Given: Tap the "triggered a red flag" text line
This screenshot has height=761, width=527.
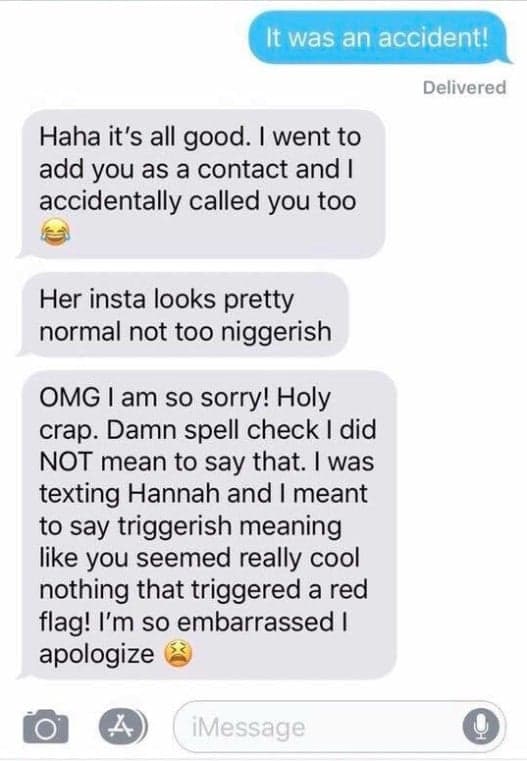Looking at the screenshot, I should pyautogui.click(x=203, y=590).
